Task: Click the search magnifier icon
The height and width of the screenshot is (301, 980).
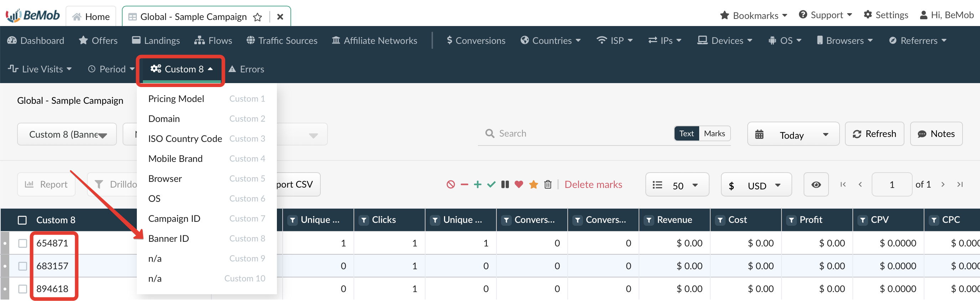Action: point(490,134)
